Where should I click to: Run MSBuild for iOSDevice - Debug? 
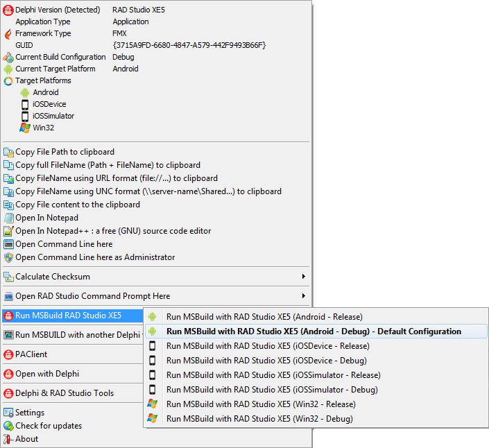pyautogui.click(x=316, y=361)
